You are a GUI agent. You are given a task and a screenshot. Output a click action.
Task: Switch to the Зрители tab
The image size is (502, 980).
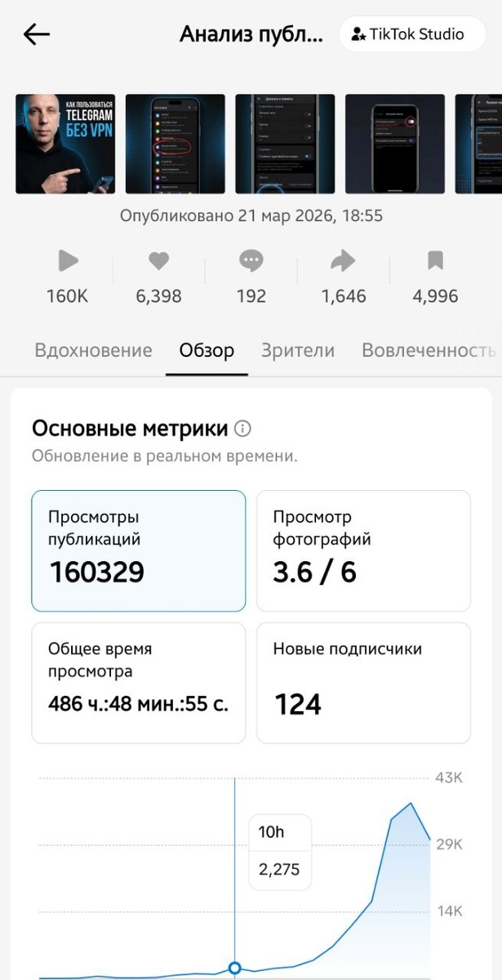[x=297, y=350]
